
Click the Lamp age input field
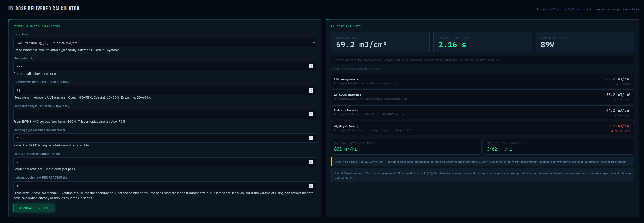point(165,138)
